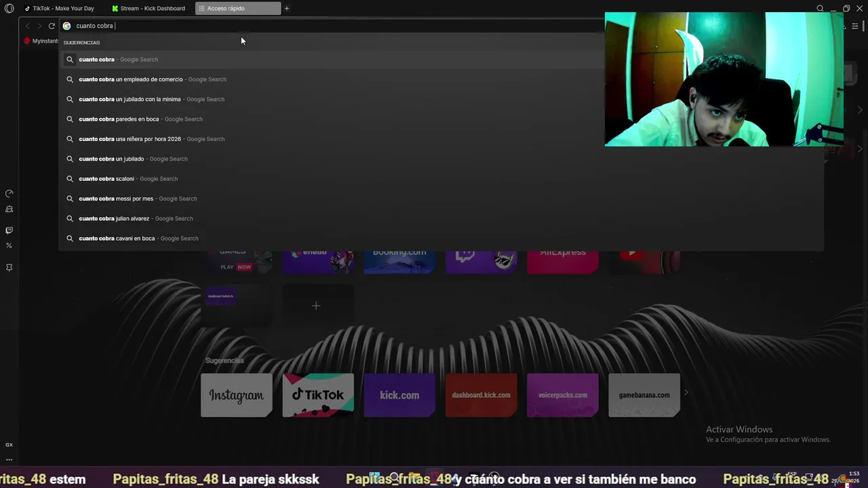
Task: Switch to the Stream - Kick Dashboard tab
Action: (151, 8)
